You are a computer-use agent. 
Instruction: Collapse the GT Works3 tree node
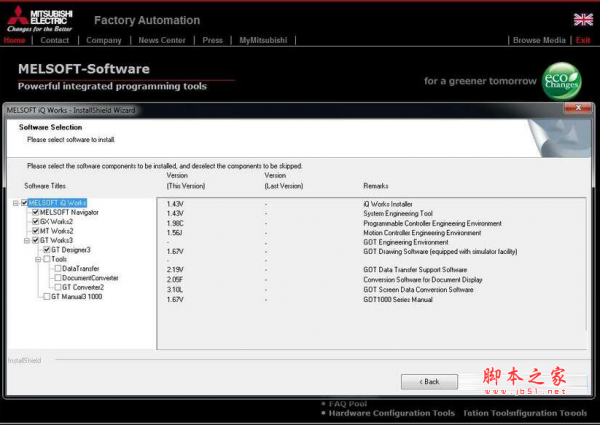[x=26, y=240]
